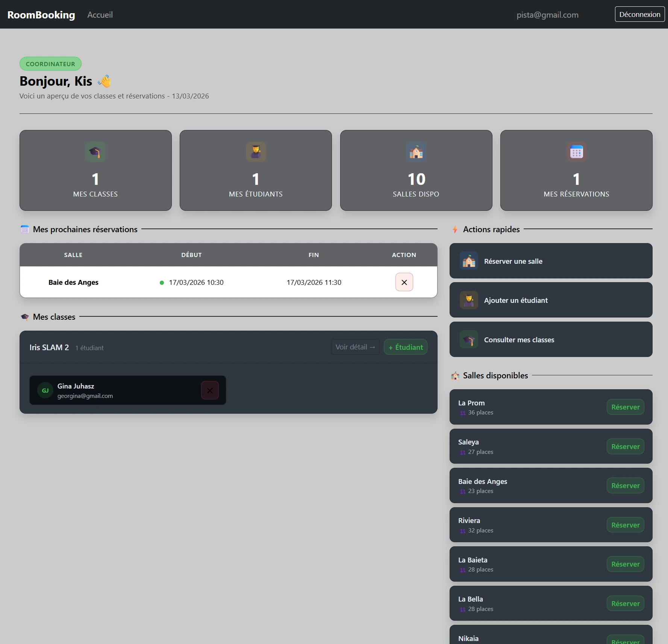Click the DÉBUT column header
Image resolution: width=668 pixels, height=644 pixels.
pos(191,255)
